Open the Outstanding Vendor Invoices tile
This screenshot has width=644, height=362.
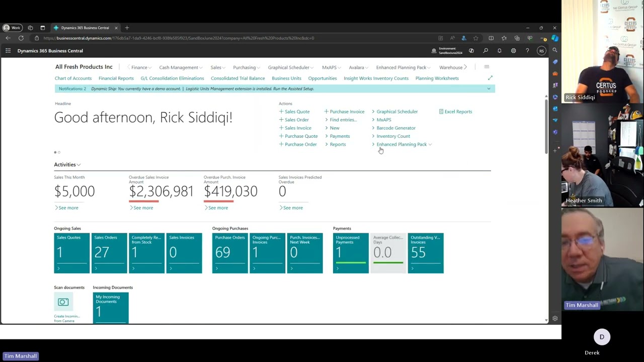(x=426, y=253)
